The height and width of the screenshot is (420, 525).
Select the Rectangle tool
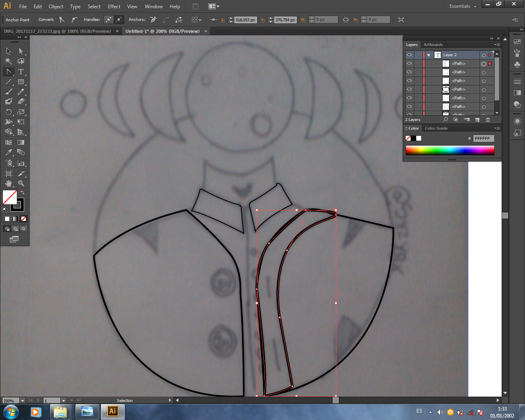(21, 82)
